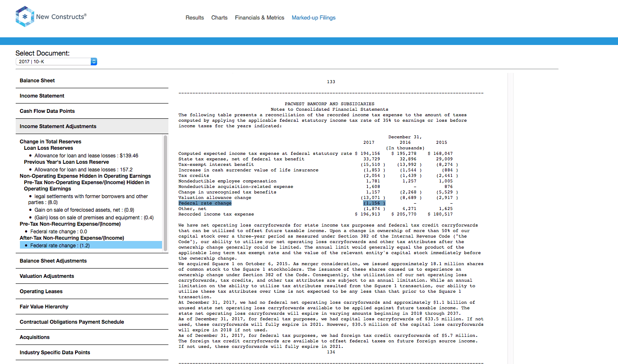This screenshot has height=364, width=618.
Task: Expand the Balance Sheet section
Action: 92,81
